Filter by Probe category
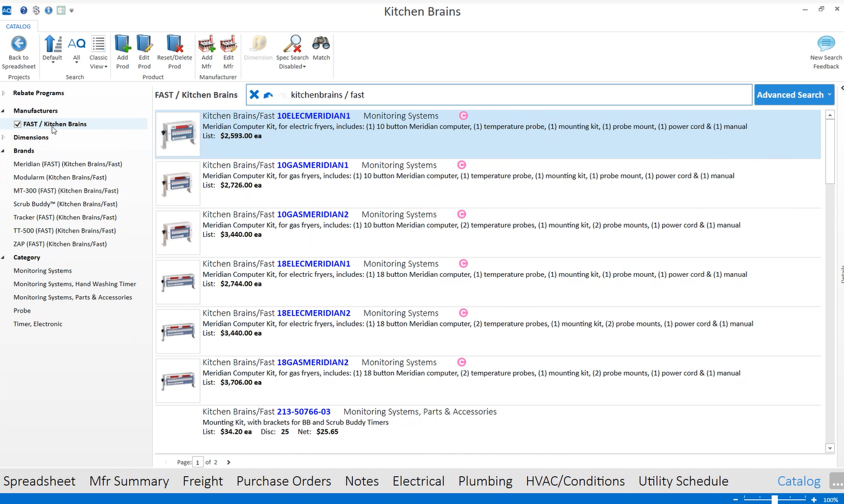 point(22,311)
